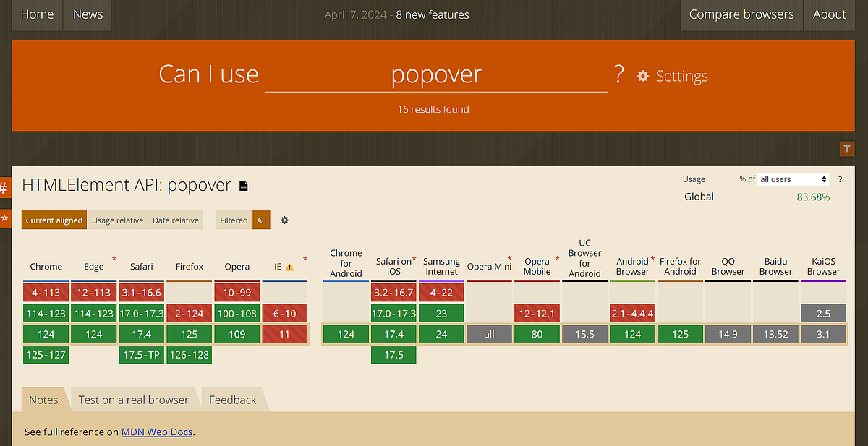Click the Compare browsers button
The width and height of the screenshot is (868, 446).
741,14
